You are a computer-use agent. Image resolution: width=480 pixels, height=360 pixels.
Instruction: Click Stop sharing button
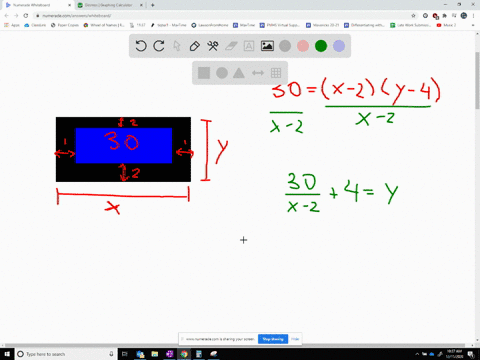point(273,339)
